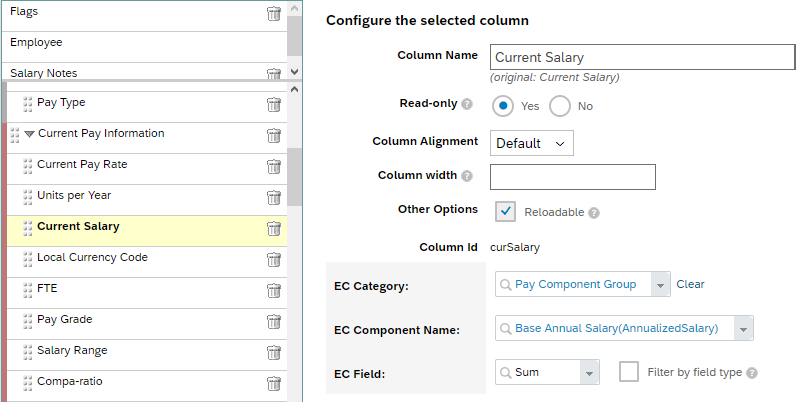Image resolution: width=799 pixels, height=402 pixels.
Task: Click trash icon beside Current Pay Rate
Action: click(x=274, y=167)
